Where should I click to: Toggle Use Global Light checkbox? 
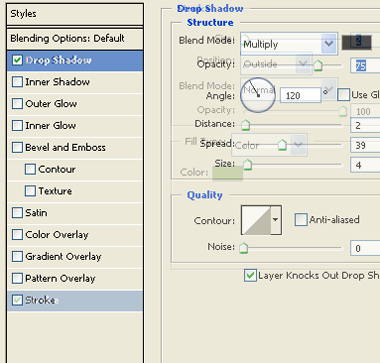(x=344, y=95)
